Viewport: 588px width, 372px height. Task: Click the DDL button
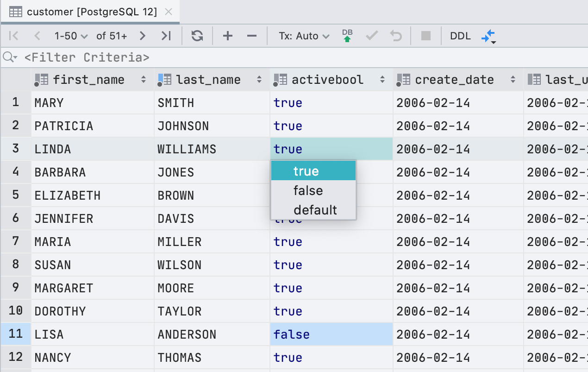point(460,36)
